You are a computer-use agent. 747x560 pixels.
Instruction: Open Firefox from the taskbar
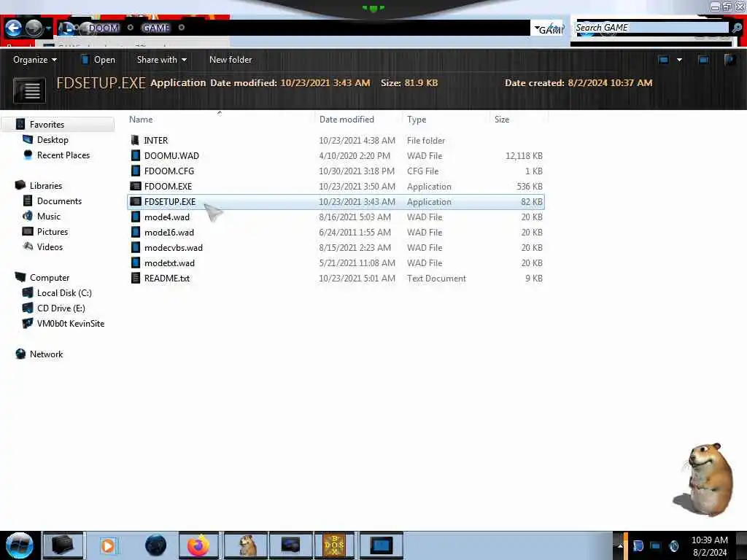point(198,545)
